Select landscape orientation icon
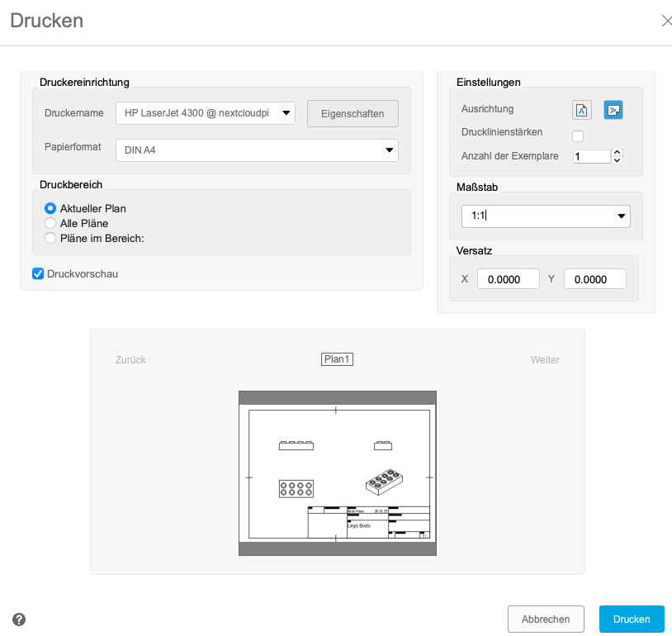The image size is (672, 636). 613,110
